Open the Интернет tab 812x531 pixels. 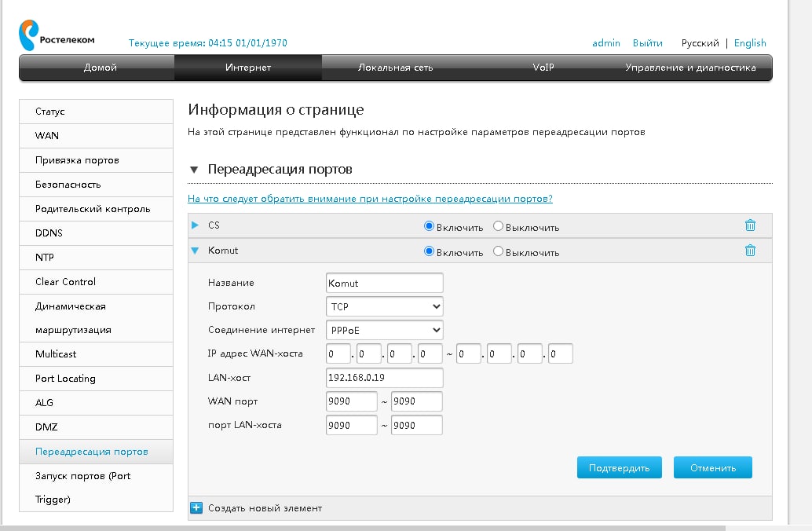click(248, 68)
